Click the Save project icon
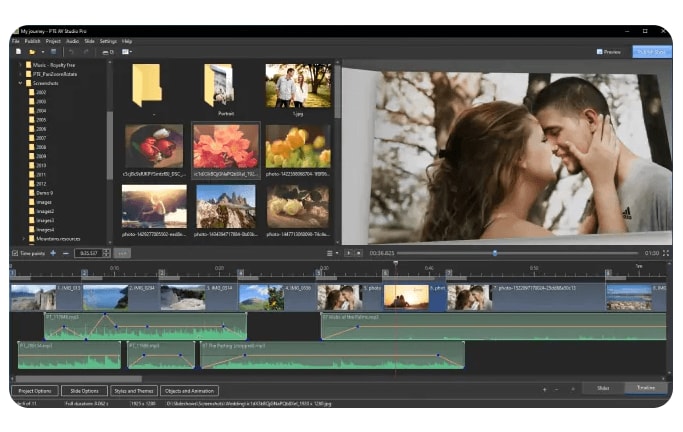The width and height of the screenshot is (683, 432). (55, 51)
